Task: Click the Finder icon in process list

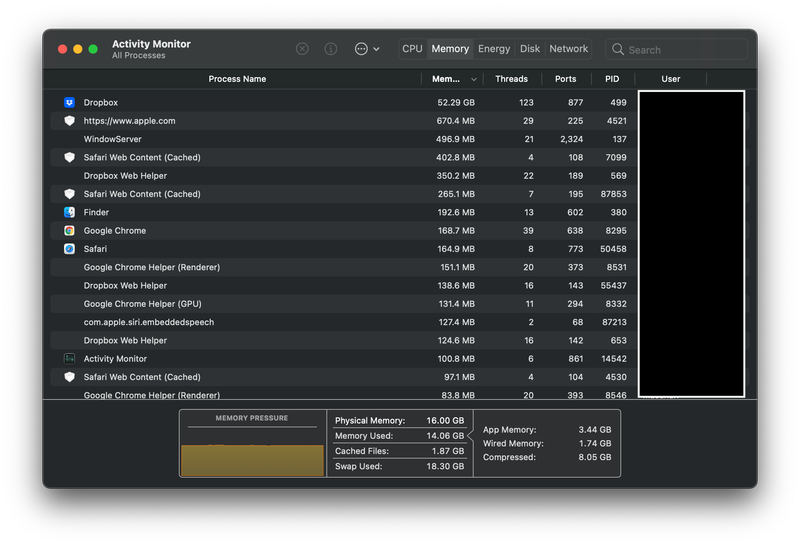Action: [x=69, y=213]
